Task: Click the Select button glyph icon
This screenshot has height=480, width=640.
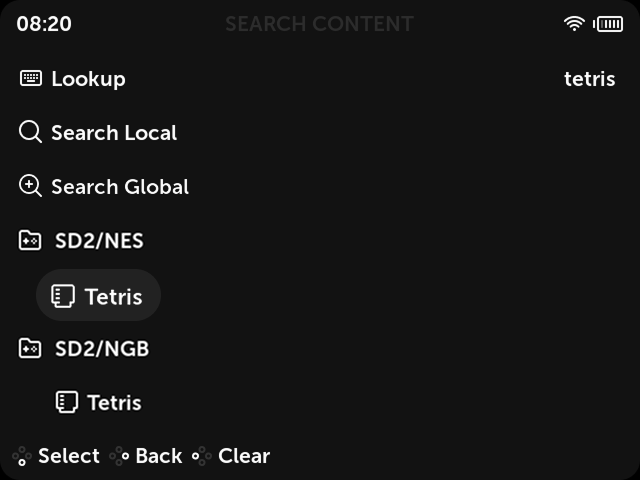Action: pyautogui.click(x=22, y=456)
